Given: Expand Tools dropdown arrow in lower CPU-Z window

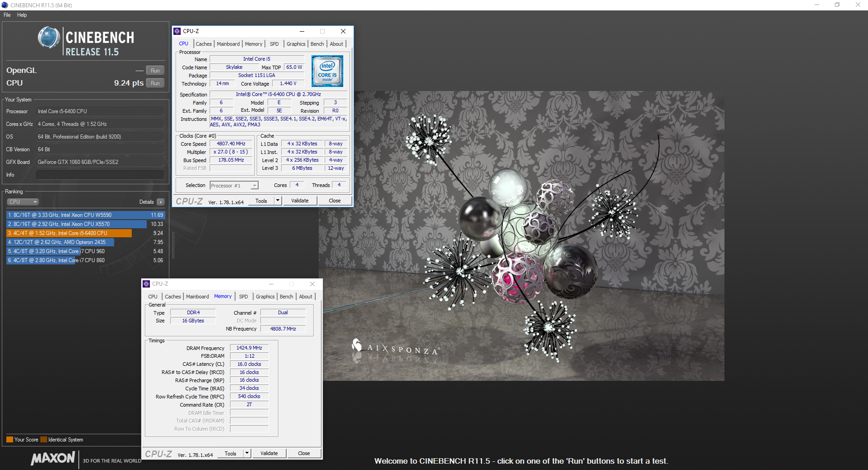Looking at the screenshot, I should click(x=247, y=454).
